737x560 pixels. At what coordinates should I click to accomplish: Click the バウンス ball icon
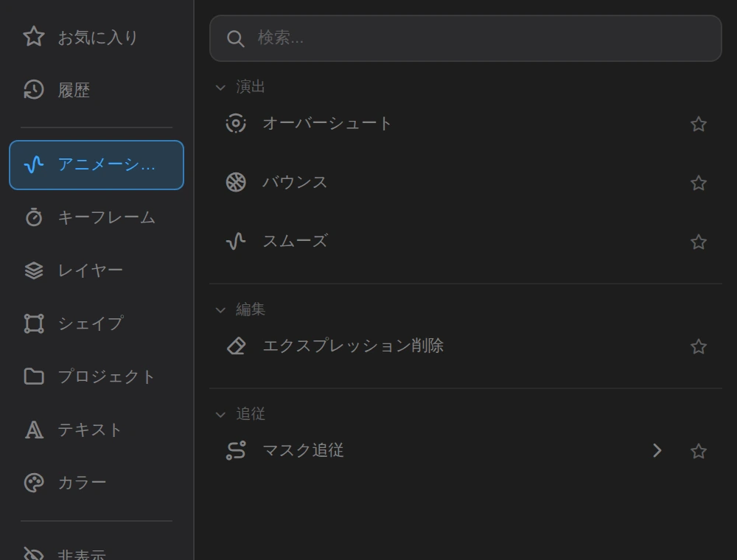[236, 182]
